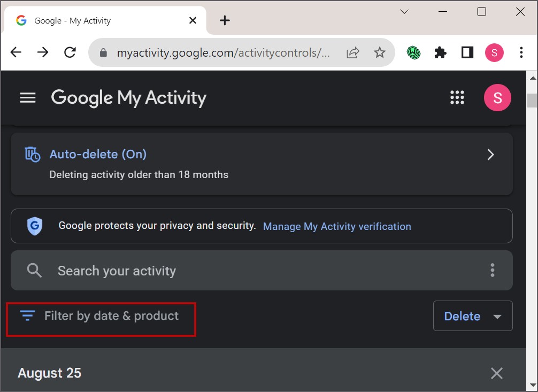The image size is (538, 392).
Task: Dismiss the August 25 activity group
Action: (x=496, y=373)
